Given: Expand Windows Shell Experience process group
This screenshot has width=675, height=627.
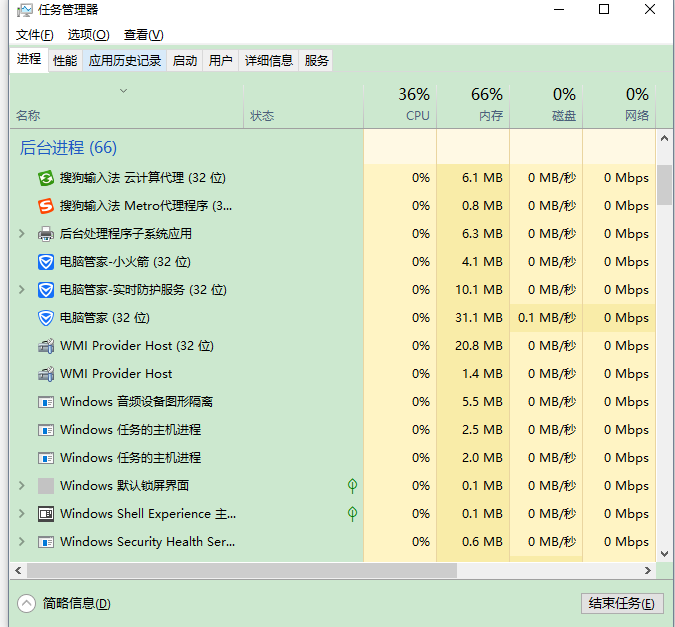Looking at the screenshot, I should point(22,514).
